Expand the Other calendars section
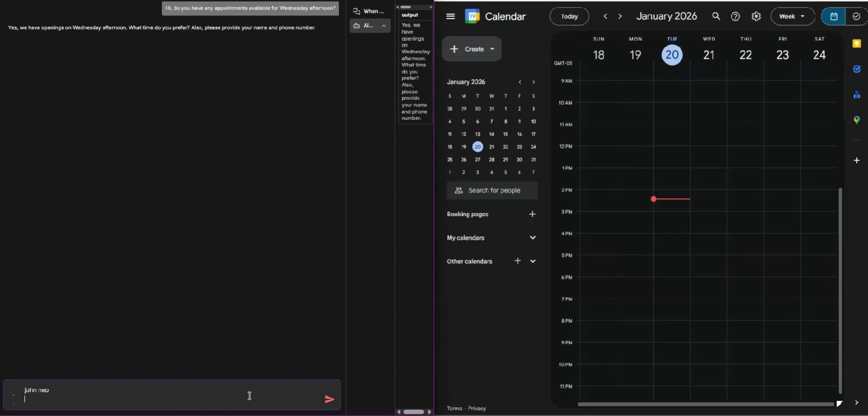 tap(532, 261)
